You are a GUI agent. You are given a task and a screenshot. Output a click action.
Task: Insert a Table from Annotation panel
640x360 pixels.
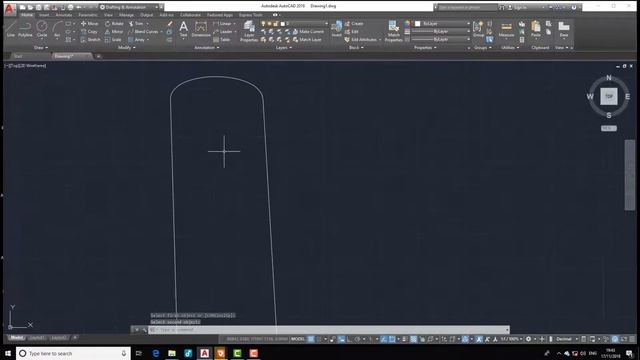tap(222, 40)
